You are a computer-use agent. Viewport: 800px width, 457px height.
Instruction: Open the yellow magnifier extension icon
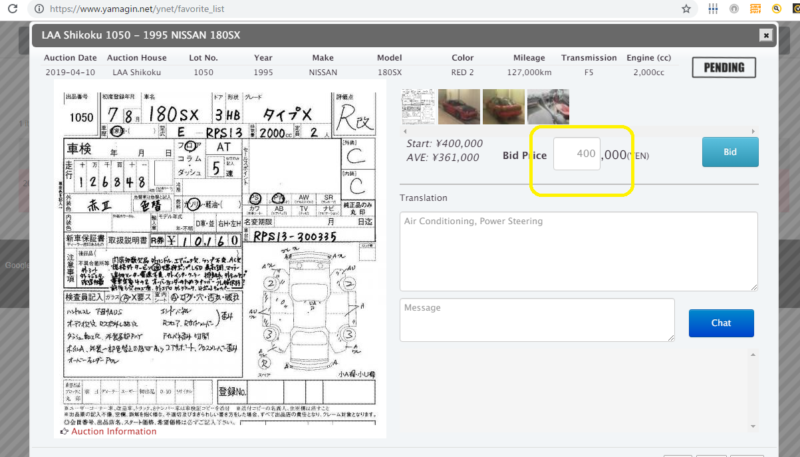(777, 9)
